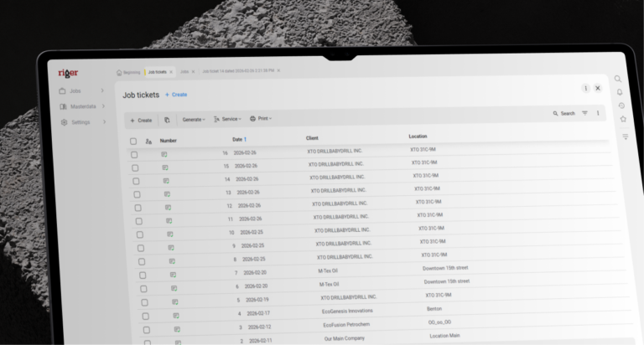Switch to the Beginning tab
This screenshot has height=345, width=644.
click(129, 72)
